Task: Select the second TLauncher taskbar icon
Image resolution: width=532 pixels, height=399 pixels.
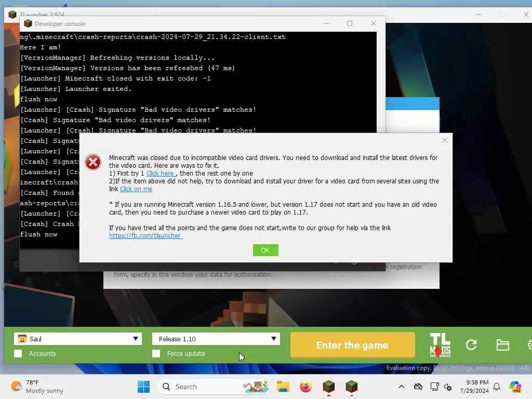Action: [x=352, y=387]
